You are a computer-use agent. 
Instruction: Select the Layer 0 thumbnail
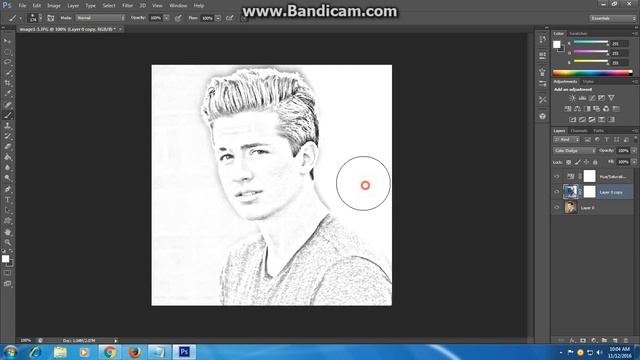571,207
